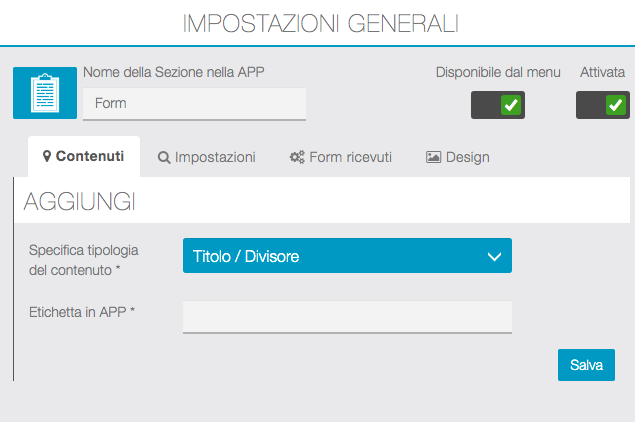Image resolution: width=635 pixels, height=422 pixels.
Task: Click the section name field containing Form
Action: pyautogui.click(x=194, y=103)
